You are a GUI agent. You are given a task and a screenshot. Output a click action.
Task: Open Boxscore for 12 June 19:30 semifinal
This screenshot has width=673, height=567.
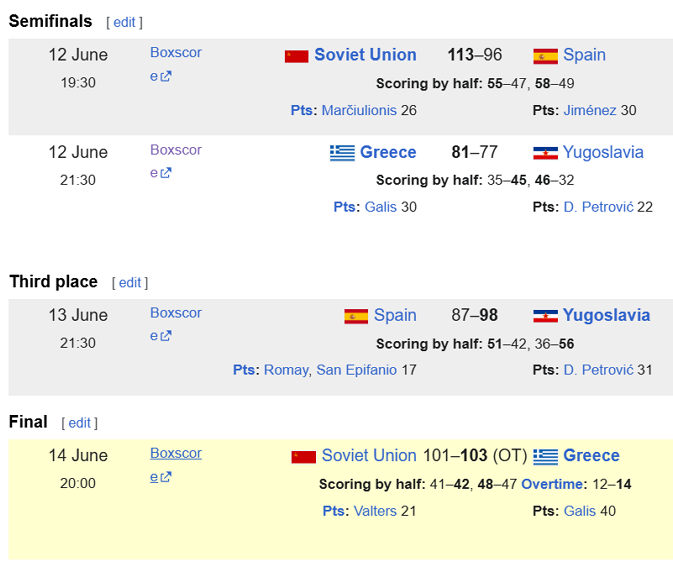(x=175, y=53)
